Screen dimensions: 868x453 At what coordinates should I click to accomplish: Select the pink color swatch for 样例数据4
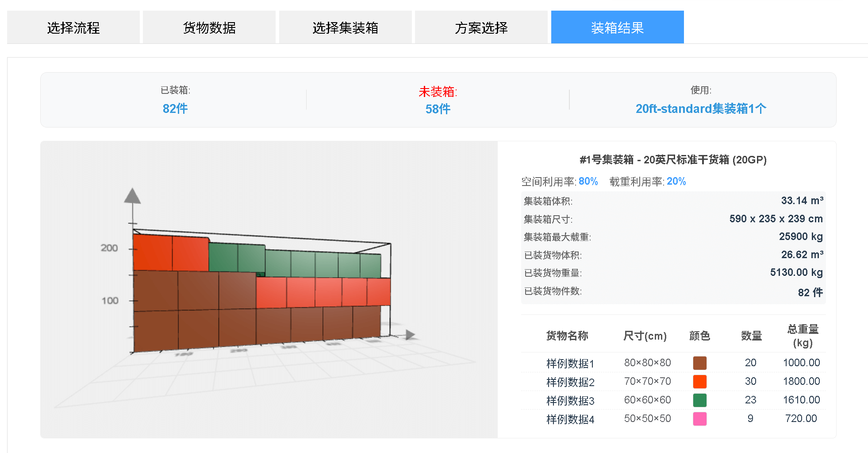[x=700, y=418]
